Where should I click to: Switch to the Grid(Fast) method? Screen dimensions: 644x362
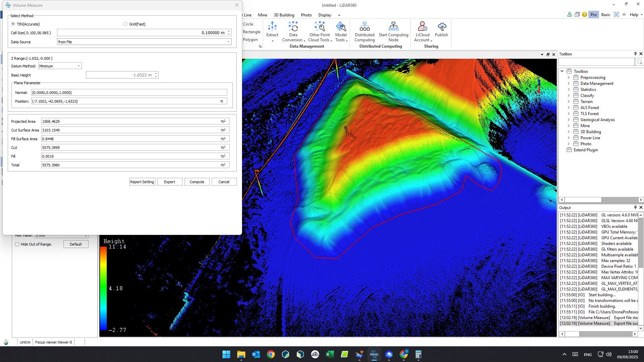(126, 24)
